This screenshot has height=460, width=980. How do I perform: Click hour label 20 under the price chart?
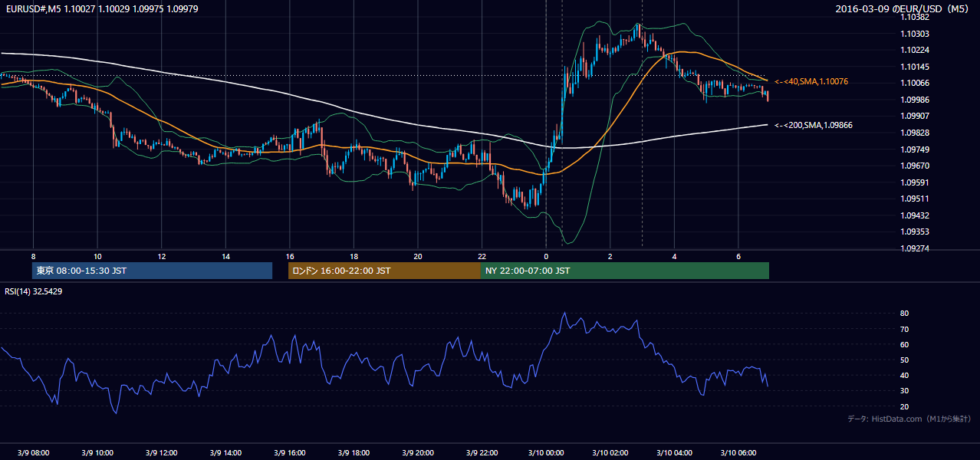pyautogui.click(x=417, y=256)
